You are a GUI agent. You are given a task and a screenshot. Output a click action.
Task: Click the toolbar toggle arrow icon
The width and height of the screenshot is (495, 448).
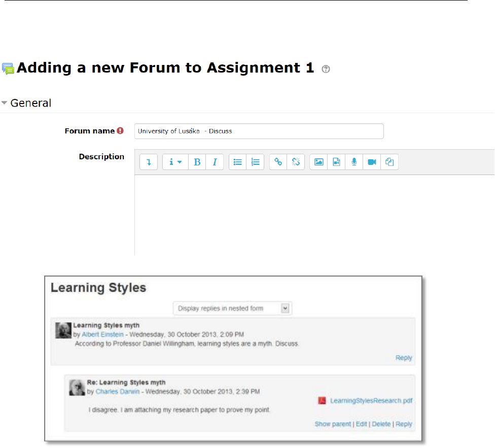[x=149, y=162]
